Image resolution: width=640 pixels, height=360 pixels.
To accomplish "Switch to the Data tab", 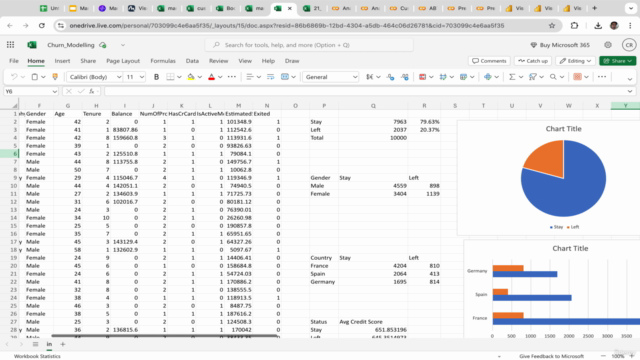I will [x=192, y=61].
